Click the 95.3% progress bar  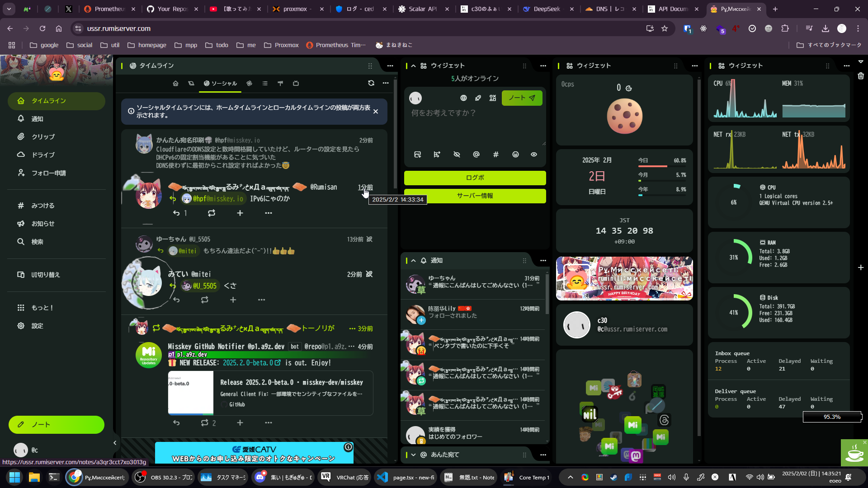click(x=832, y=417)
